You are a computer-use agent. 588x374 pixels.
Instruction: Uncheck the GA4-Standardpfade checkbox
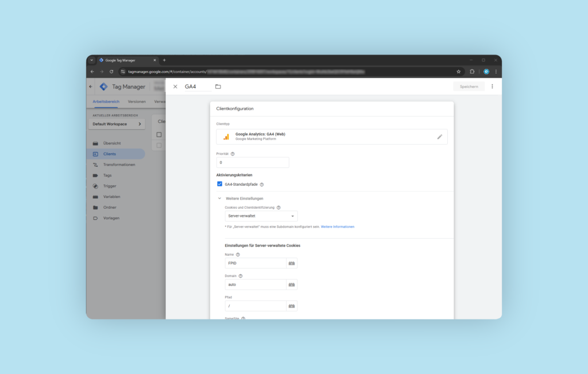220,184
